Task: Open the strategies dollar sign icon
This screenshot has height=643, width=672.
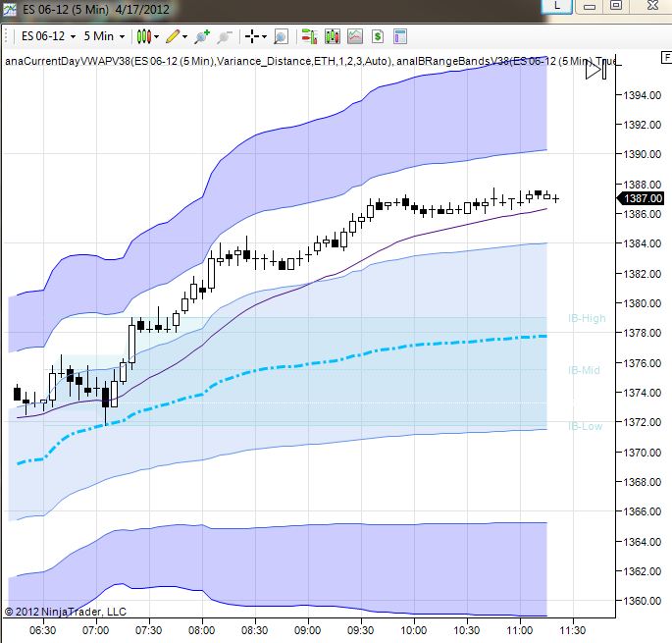Action: (x=377, y=36)
